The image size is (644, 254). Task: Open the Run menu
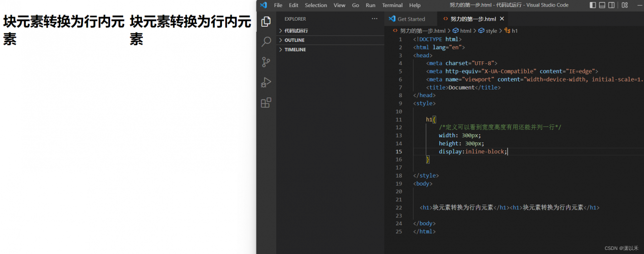(370, 5)
